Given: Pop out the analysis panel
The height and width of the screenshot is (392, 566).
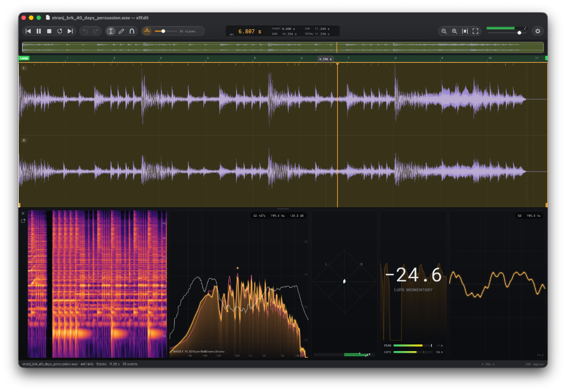Looking at the screenshot, I should (x=23, y=221).
